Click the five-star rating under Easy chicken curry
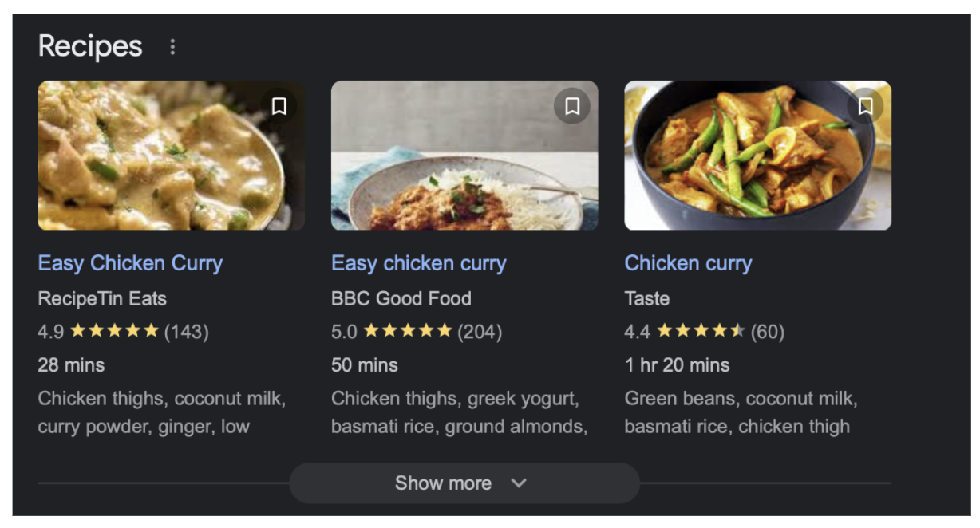980x528 pixels. (x=407, y=332)
